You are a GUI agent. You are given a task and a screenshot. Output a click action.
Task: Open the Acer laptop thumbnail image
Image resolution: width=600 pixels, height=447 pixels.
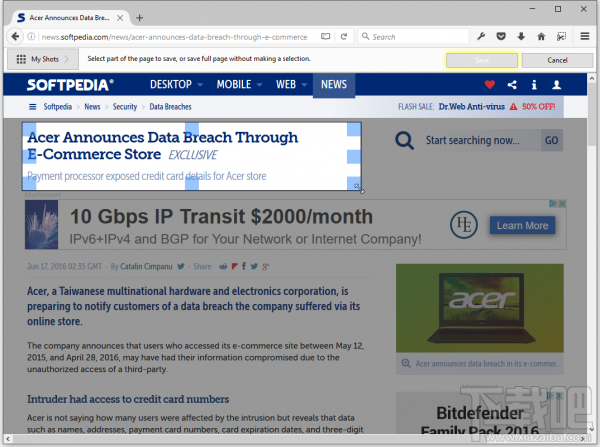point(479,308)
